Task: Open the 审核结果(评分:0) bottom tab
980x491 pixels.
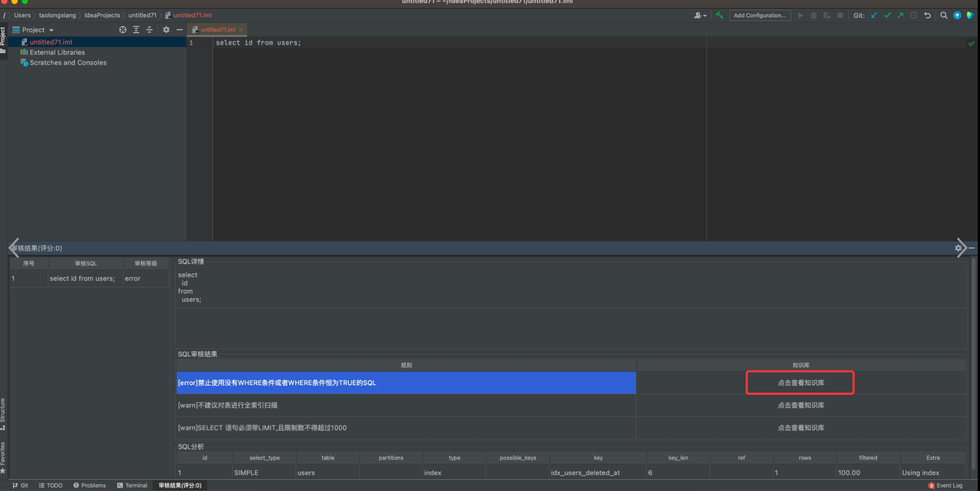Action: (180, 485)
